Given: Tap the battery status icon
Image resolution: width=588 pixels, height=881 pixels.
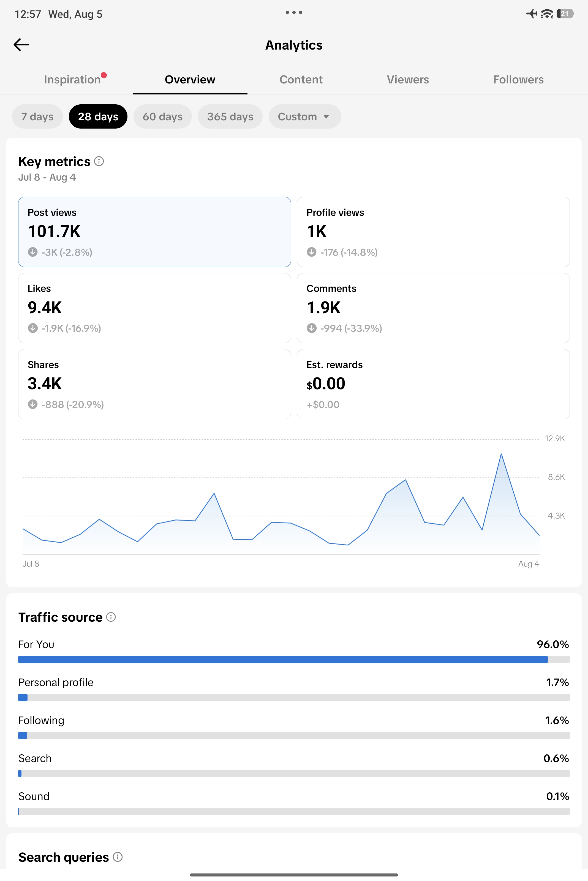Looking at the screenshot, I should click(565, 14).
